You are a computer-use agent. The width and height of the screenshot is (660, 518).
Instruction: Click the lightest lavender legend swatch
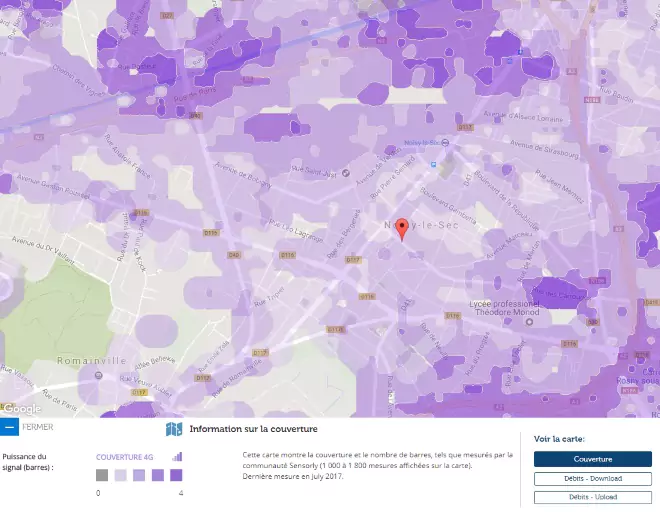[x=120, y=475]
